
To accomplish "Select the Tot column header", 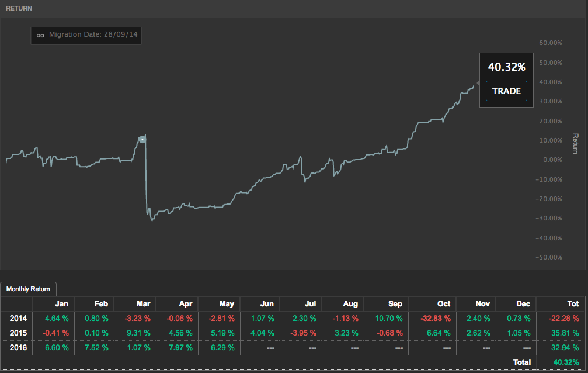I will [x=572, y=303].
